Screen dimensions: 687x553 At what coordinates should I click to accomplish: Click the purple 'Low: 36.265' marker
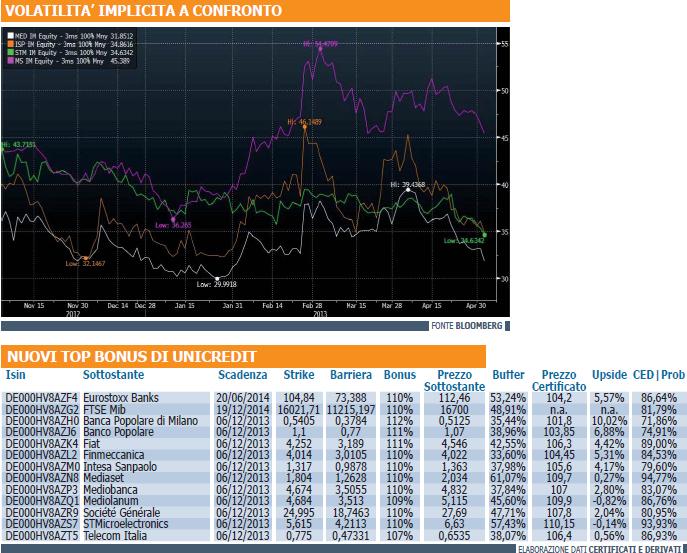pos(173,219)
